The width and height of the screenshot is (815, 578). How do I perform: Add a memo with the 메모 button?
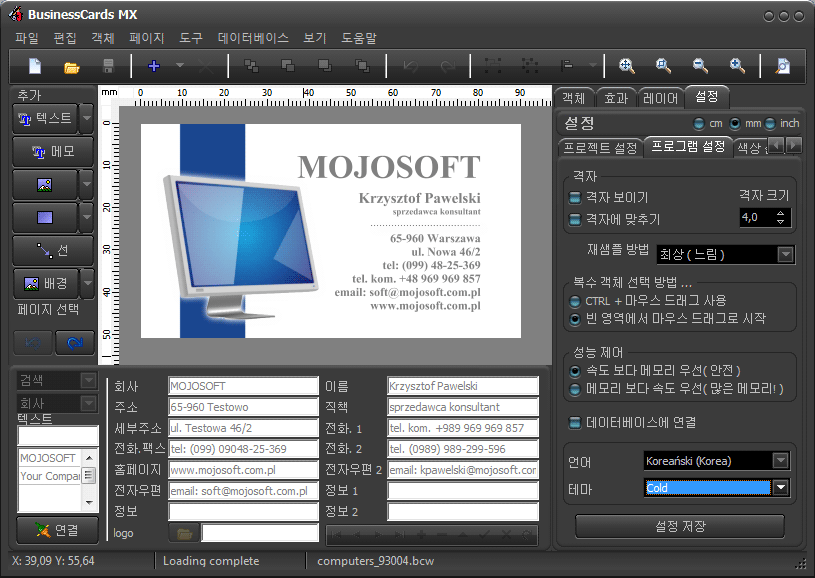pos(53,152)
